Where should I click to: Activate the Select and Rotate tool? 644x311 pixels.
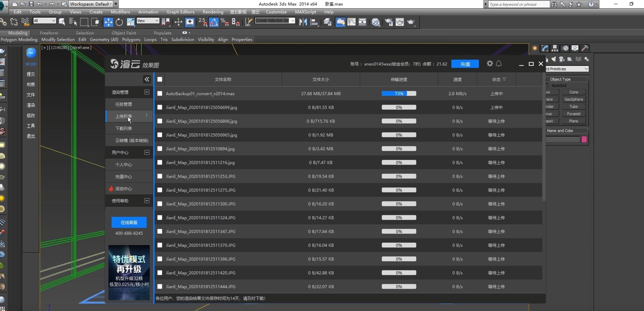[x=119, y=22]
